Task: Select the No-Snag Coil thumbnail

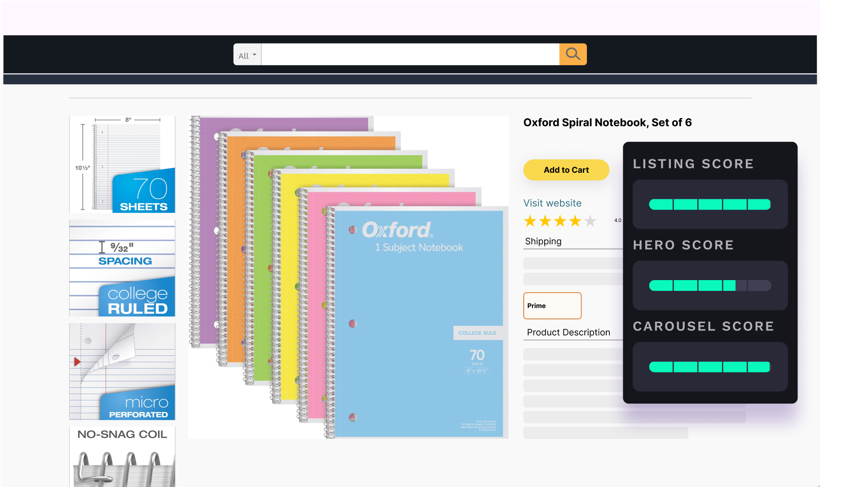Action: click(122, 457)
